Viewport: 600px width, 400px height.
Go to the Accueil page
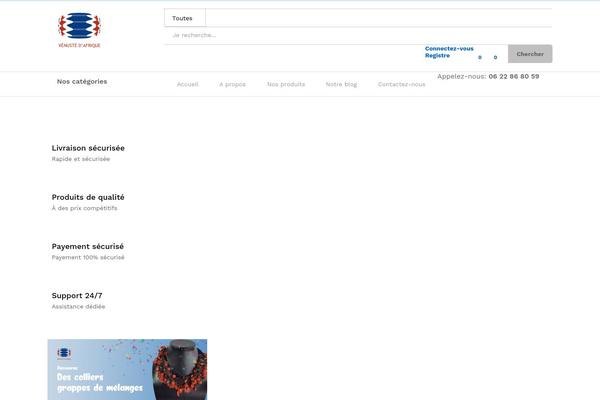tap(188, 84)
